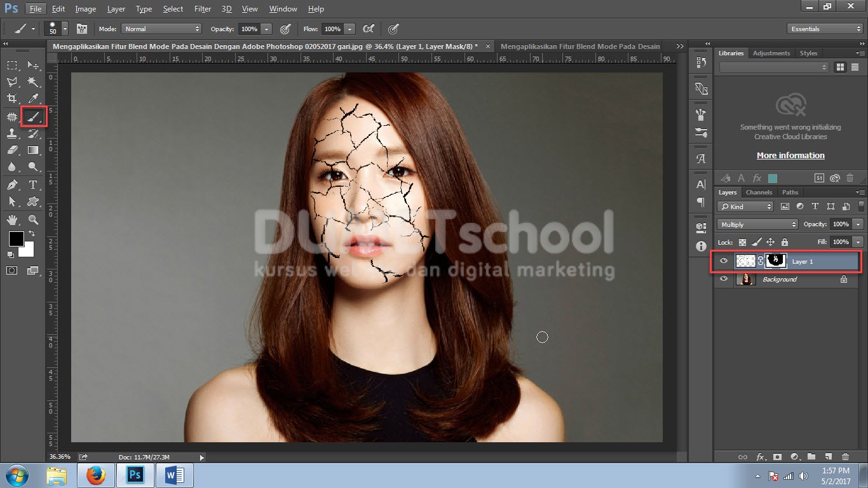Select the Horizontal Type tool
The width and height of the screenshot is (868, 488).
click(x=34, y=185)
